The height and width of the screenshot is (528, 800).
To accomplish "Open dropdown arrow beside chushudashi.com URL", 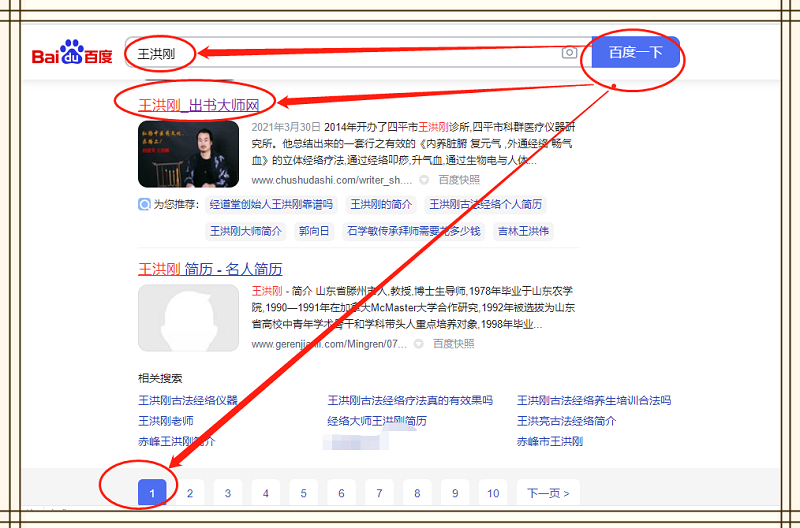I will [423, 180].
